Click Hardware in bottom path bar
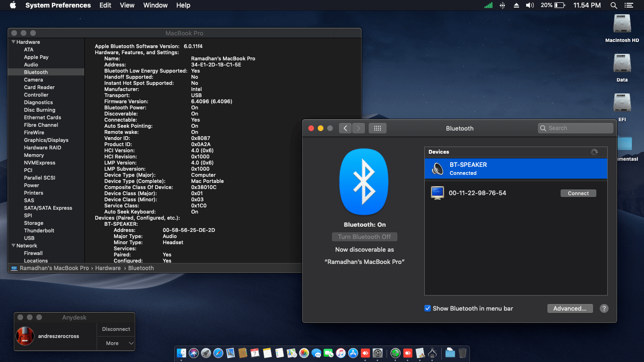 coord(108,268)
